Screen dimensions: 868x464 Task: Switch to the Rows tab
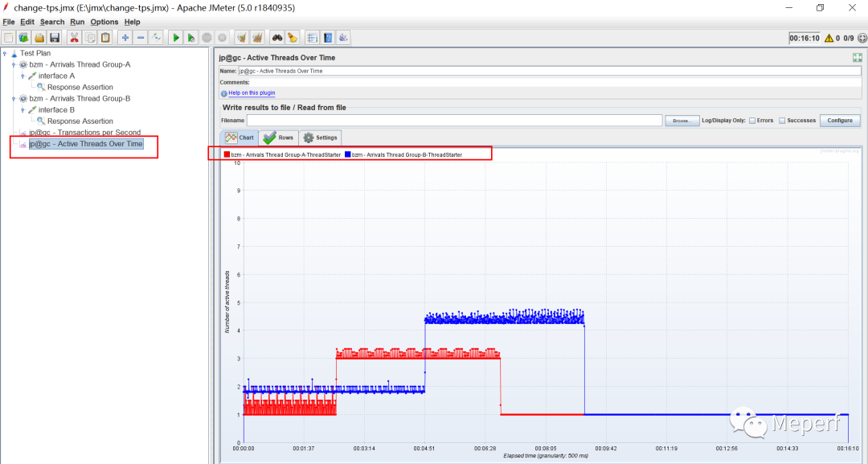278,138
